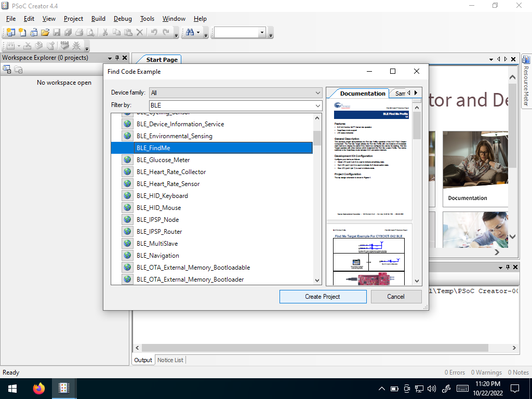Click the Clean project toolbar icon

point(28,46)
